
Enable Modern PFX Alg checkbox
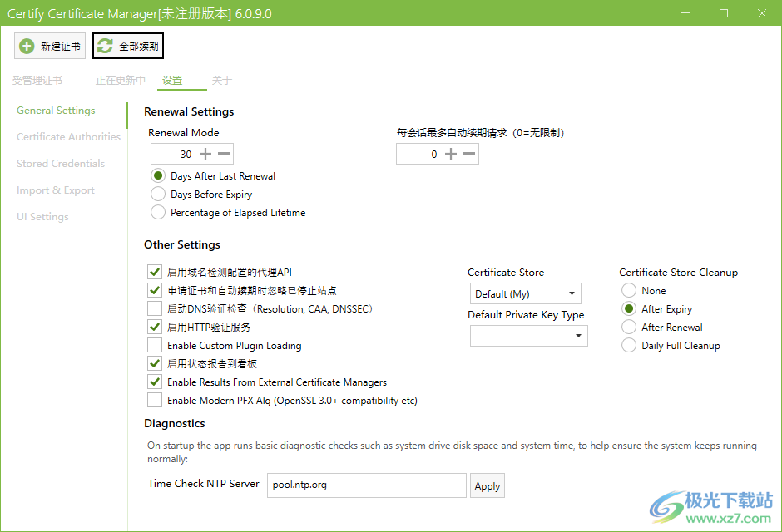tap(155, 401)
